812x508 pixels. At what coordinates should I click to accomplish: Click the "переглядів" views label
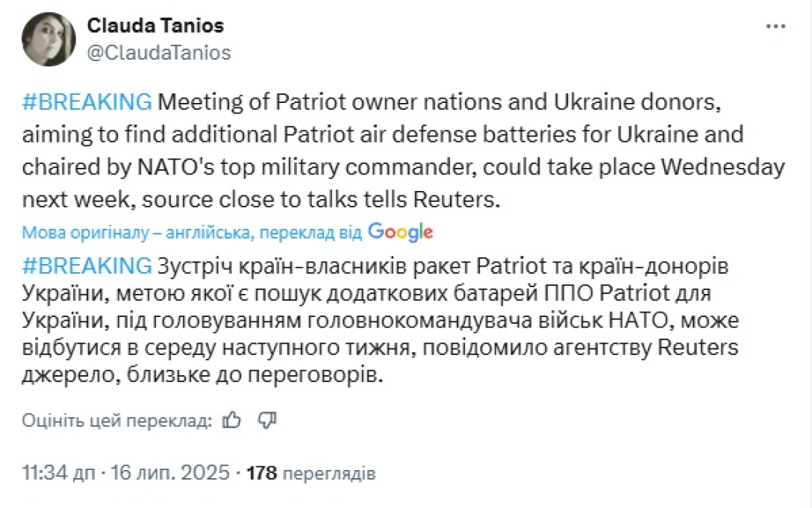coord(329,473)
